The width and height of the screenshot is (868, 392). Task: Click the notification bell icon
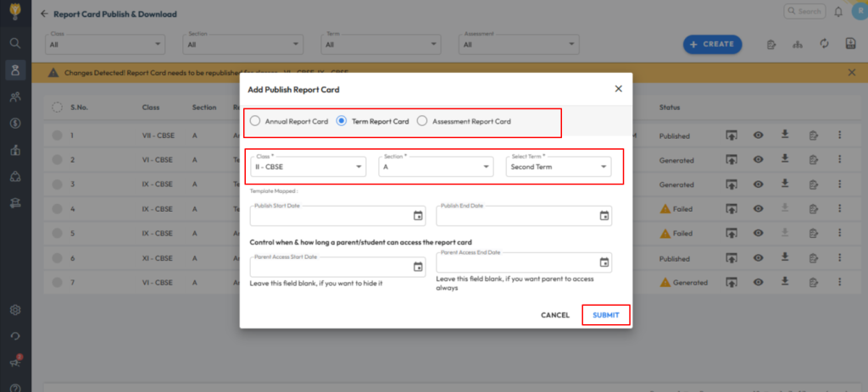[x=838, y=12]
